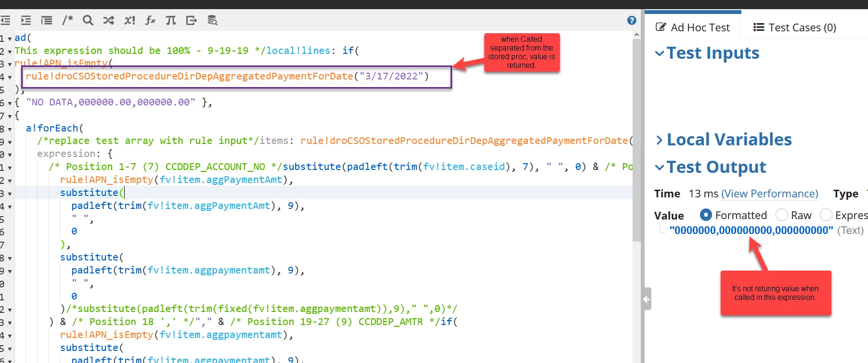Collapse the Test Output section
868x363 pixels.
[660, 168]
